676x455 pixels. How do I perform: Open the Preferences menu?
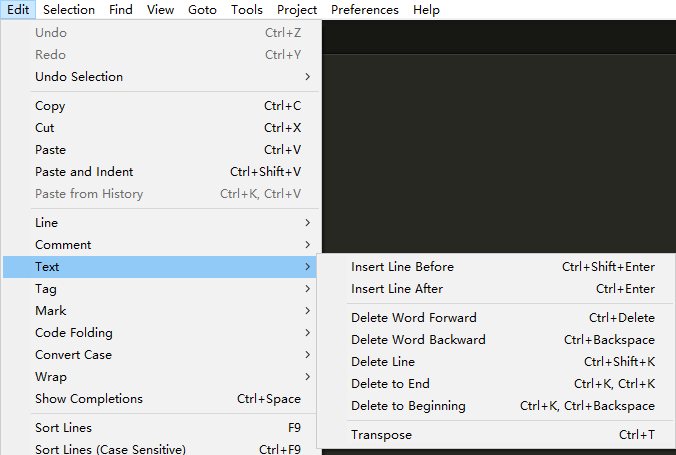point(365,9)
